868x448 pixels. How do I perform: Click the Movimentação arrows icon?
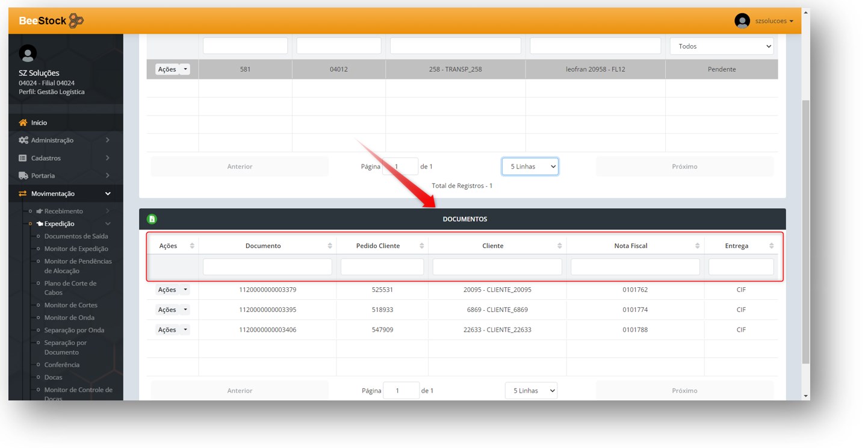[23, 194]
